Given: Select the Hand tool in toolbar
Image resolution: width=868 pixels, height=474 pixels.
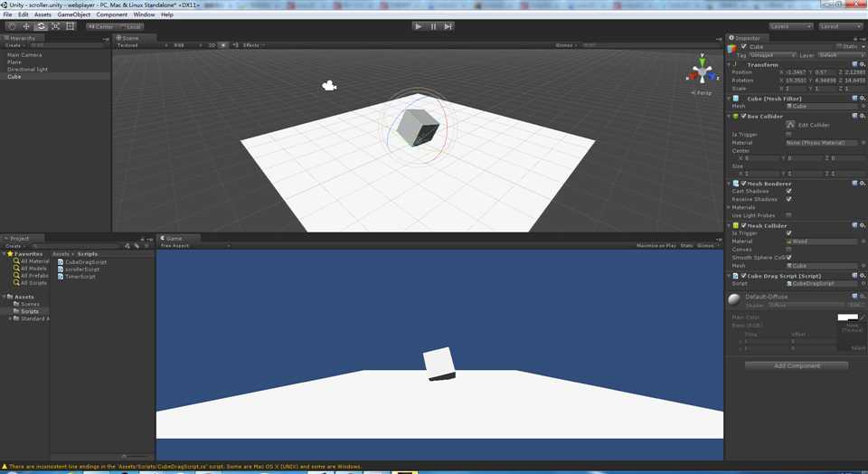Looking at the screenshot, I should [x=12, y=26].
